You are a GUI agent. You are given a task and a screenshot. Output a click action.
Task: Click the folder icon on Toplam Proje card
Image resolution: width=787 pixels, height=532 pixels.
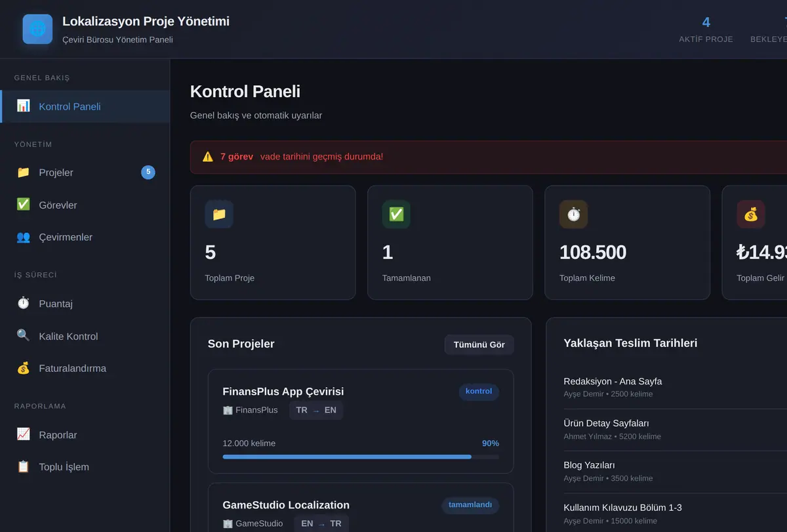coord(219,215)
